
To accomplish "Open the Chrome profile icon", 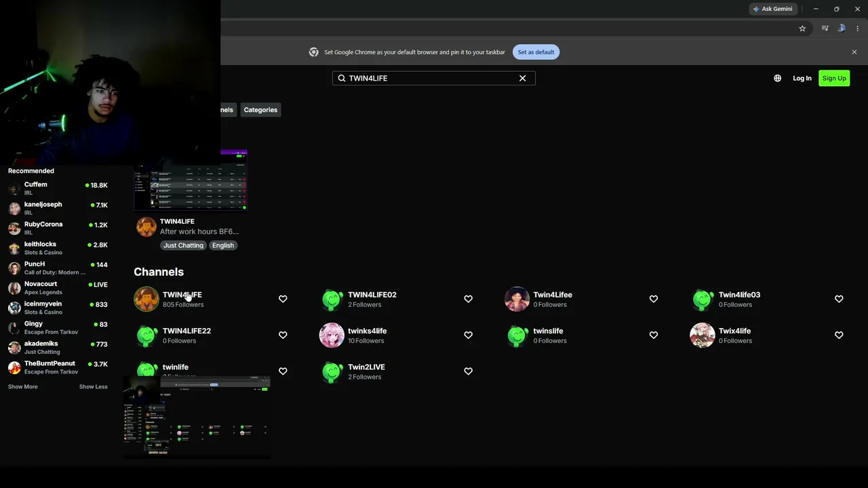I will tap(842, 28).
